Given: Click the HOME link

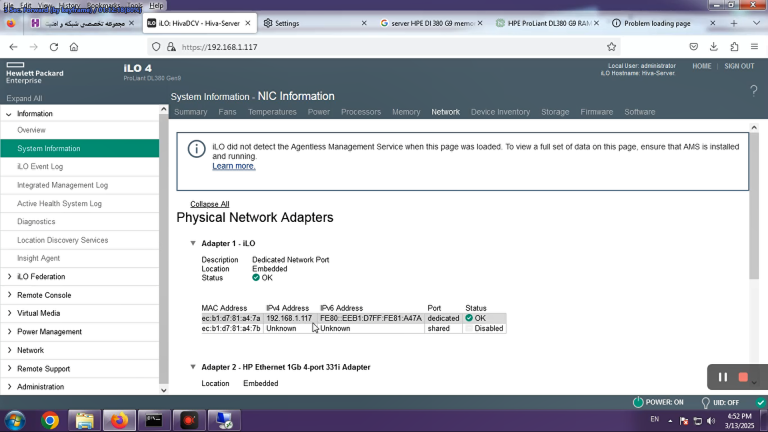Looking at the screenshot, I should click(x=701, y=66).
